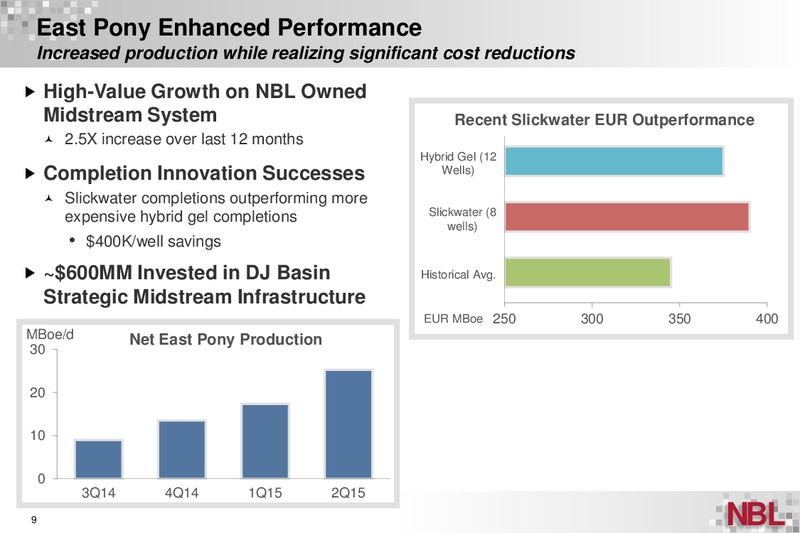
Task: Click the '4Q14' axis label
Action: point(182,493)
